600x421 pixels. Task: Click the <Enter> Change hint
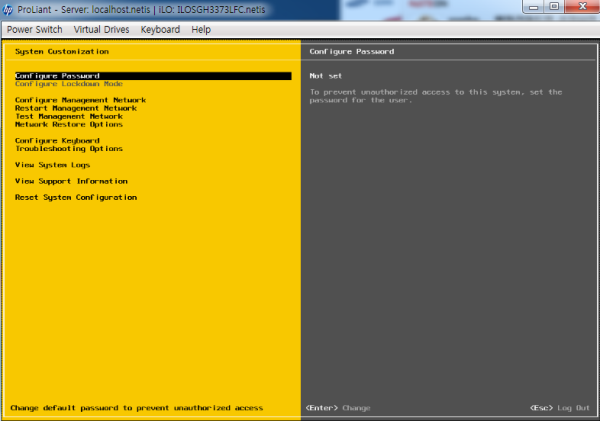point(338,408)
